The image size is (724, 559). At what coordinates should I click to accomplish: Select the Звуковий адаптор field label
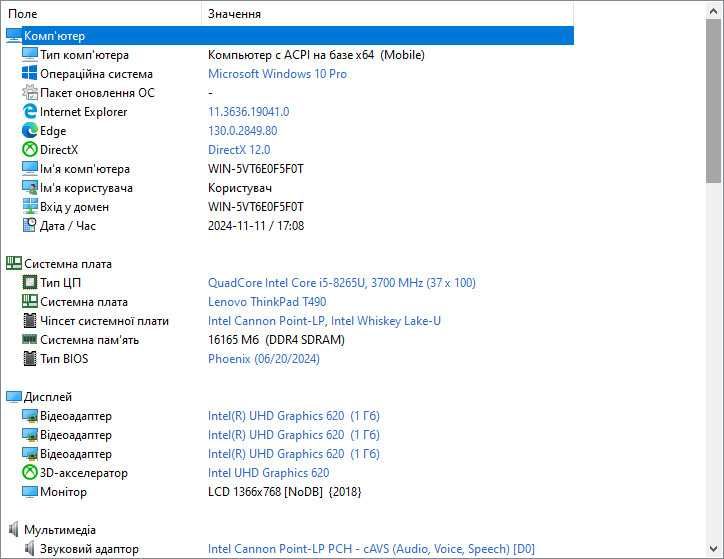pos(89,549)
